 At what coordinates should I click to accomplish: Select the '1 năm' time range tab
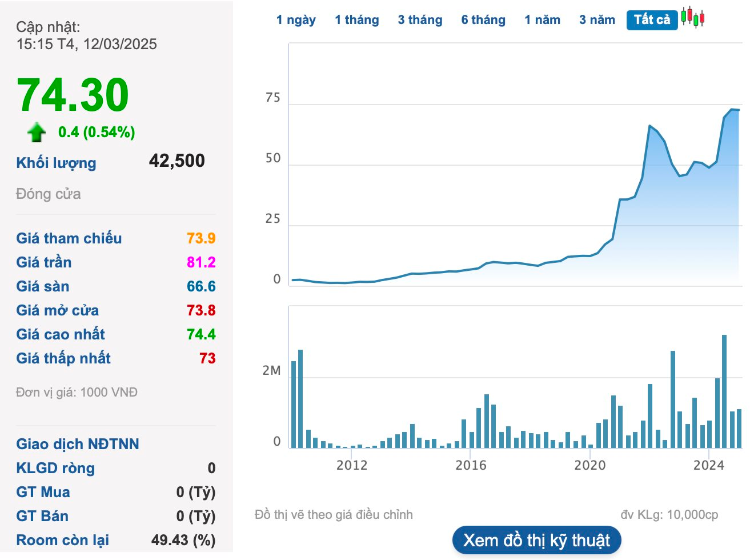(x=543, y=20)
